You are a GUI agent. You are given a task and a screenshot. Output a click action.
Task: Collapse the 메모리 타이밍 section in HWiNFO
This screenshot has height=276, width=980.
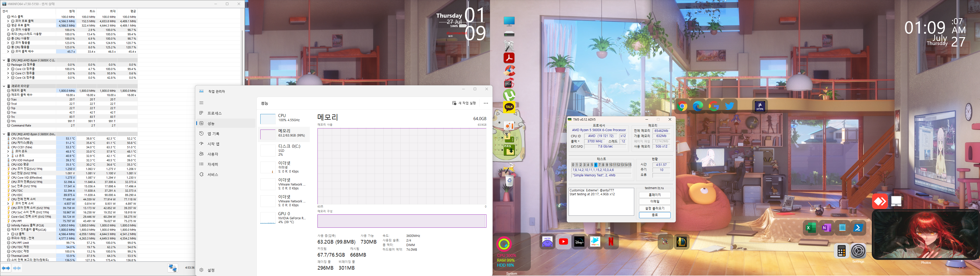pyautogui.click(x=4, y=86)
